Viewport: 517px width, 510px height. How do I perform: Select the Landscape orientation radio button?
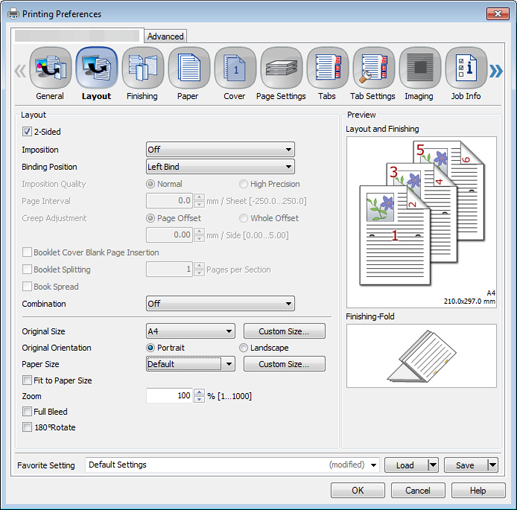[244, 348]
